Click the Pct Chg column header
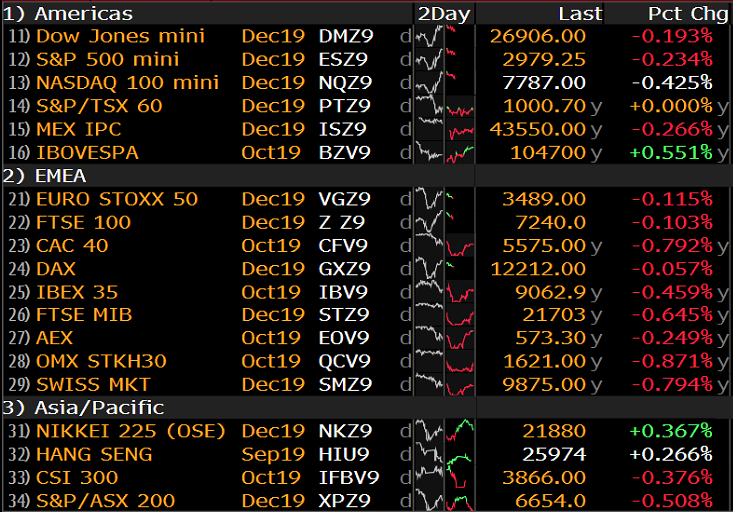 (688, 13)
